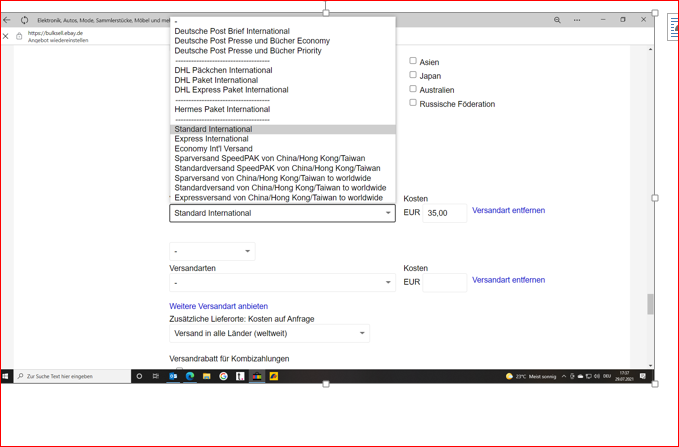Open Google Chrome from the taskbar
Image resolution: width=679 pixels, height=447 pixels.
pyautogui.click(x=224, y=376)
